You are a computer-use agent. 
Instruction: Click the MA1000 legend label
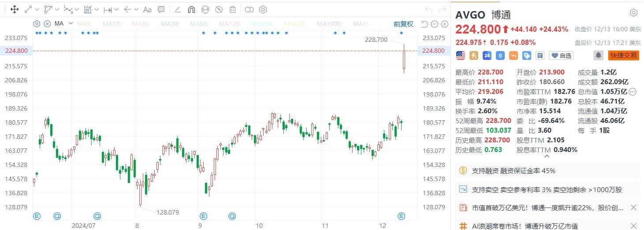point(330,24)
